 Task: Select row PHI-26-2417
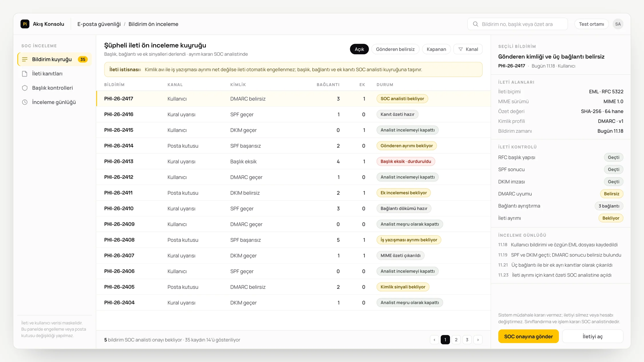point(294,99)
